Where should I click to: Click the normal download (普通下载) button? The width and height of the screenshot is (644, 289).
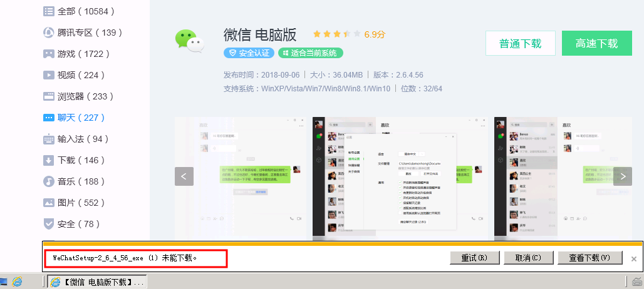tap(520, 44)
